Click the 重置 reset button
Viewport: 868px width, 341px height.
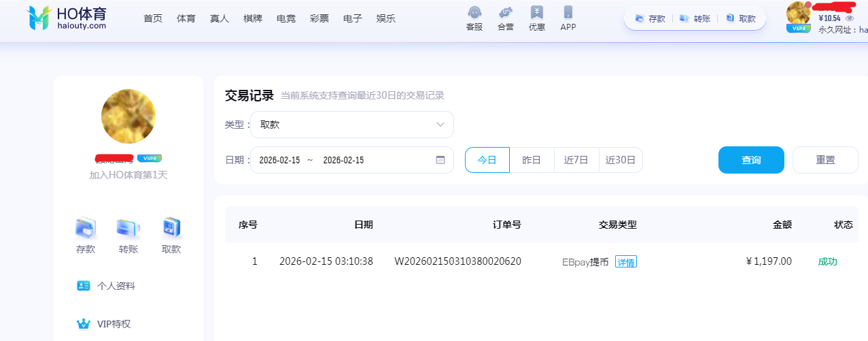[825, 160]
